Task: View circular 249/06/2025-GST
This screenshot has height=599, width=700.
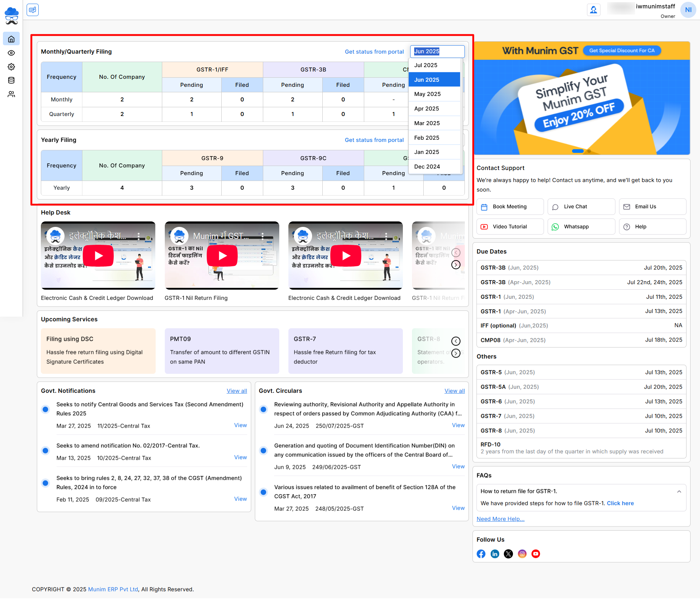Action: click(458, 467)
